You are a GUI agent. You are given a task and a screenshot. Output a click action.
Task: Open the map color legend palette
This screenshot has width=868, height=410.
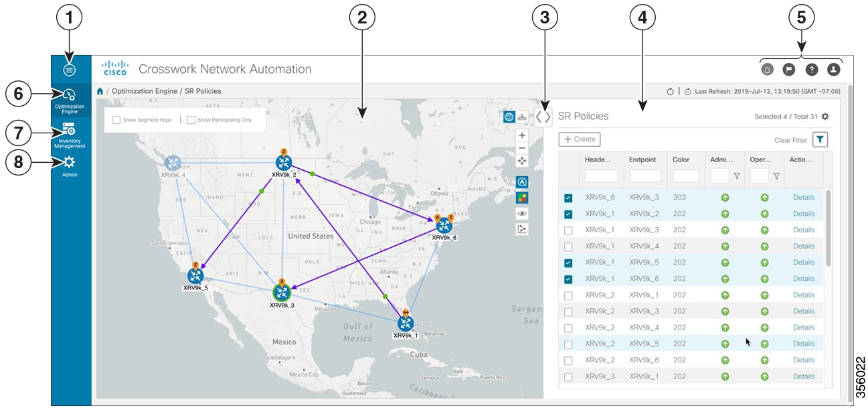521,196
